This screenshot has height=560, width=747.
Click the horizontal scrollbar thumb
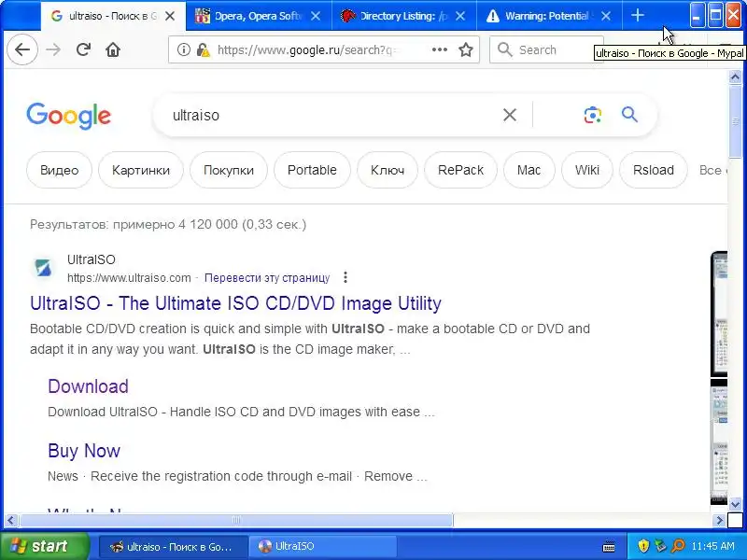(x=236, y=521)
